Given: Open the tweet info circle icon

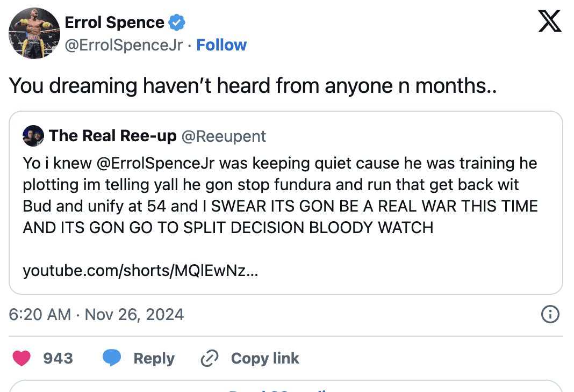Looking at the screenshot, I should [x=550, y=315].
